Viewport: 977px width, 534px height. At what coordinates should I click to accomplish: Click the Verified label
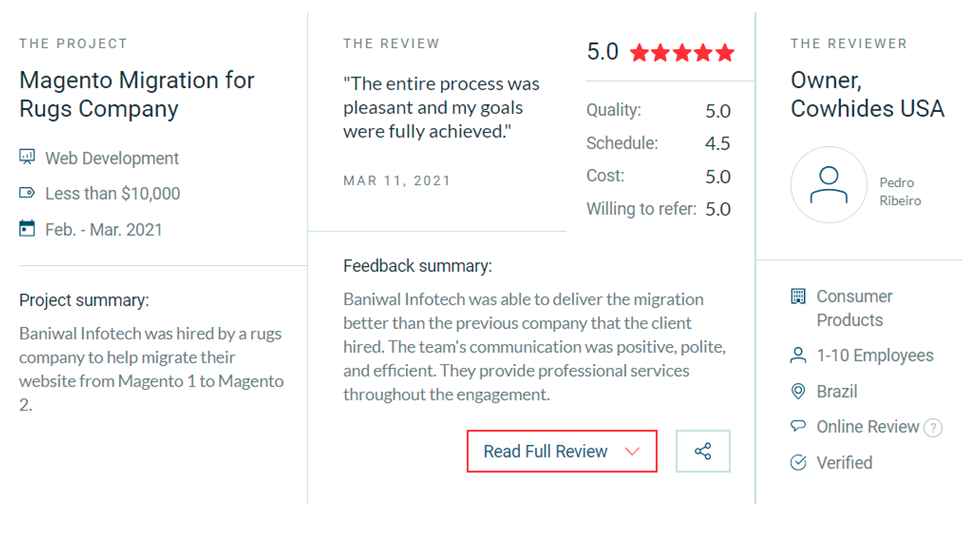844,462
